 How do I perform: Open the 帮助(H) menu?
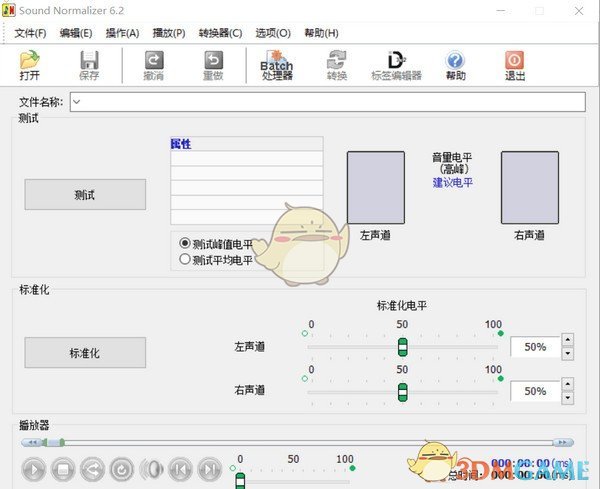[321, 33]
